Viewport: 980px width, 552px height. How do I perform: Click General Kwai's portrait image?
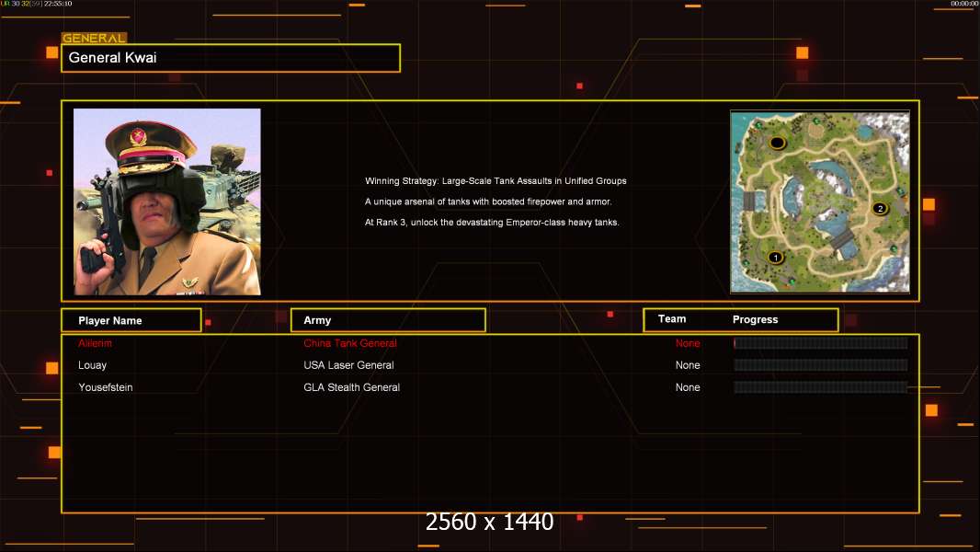pos(167,201)
